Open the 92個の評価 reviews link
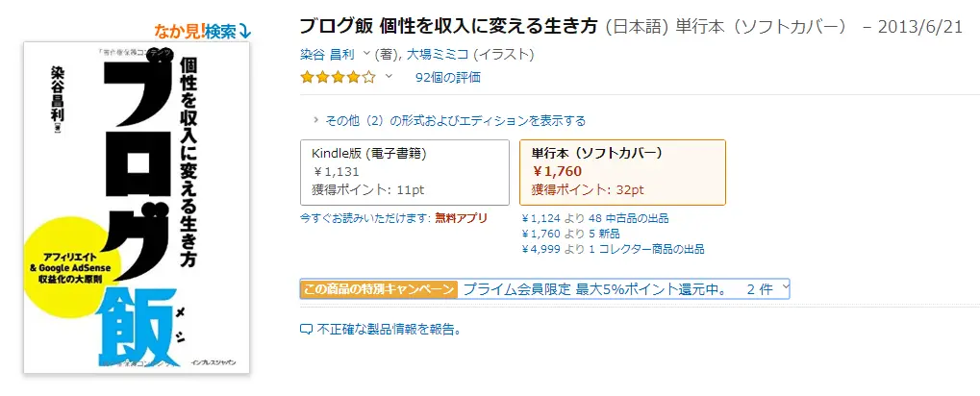Image resolution: width=980 pixels, height=396 pixels. tap(447, 77)
